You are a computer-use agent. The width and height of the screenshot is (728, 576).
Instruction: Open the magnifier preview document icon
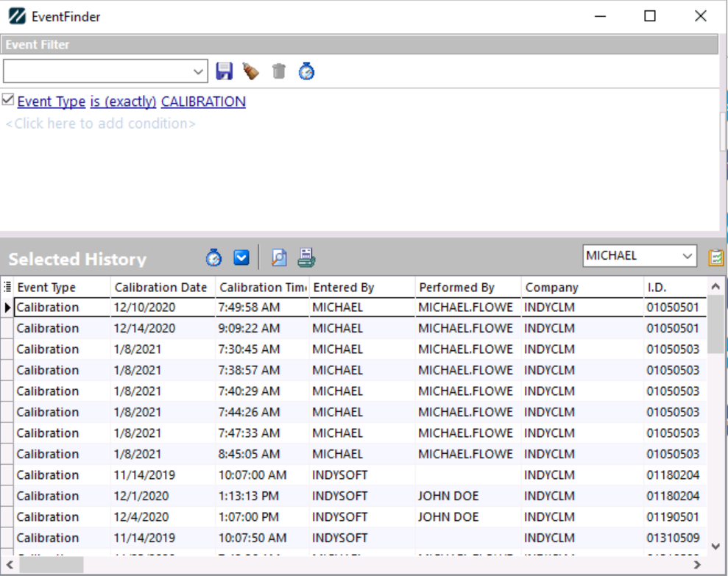coord(279,257)
